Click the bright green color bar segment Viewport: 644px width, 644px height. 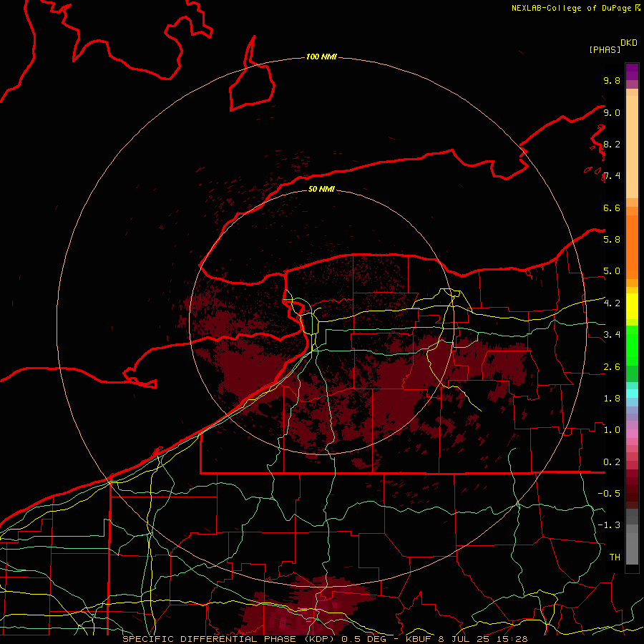coord(632,346)
